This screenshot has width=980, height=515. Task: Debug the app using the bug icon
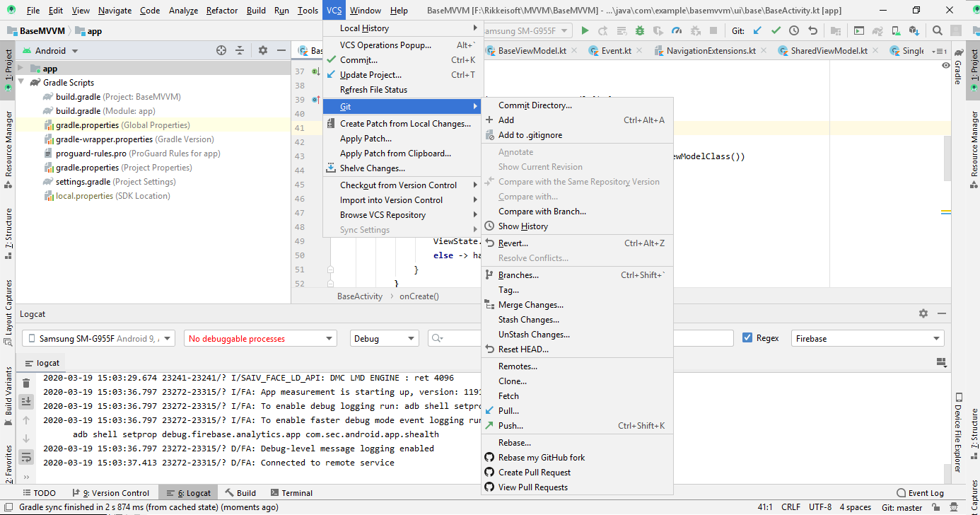639,31
